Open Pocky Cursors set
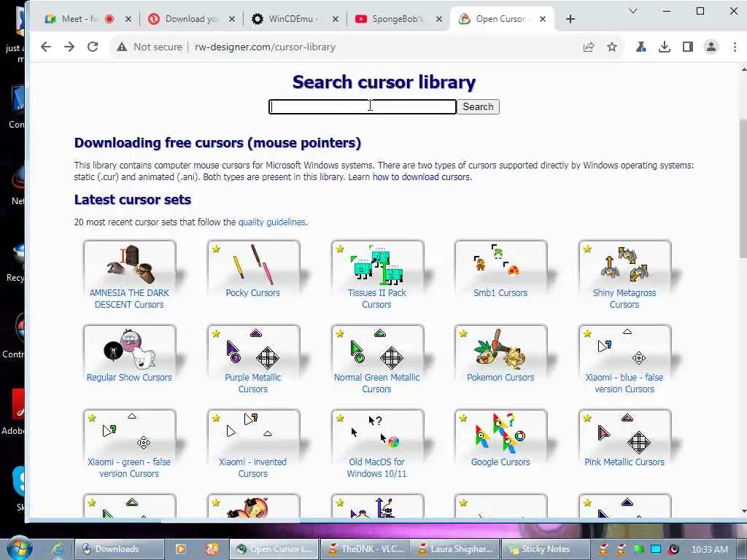The image size is (747, 560). coord(253,293)
